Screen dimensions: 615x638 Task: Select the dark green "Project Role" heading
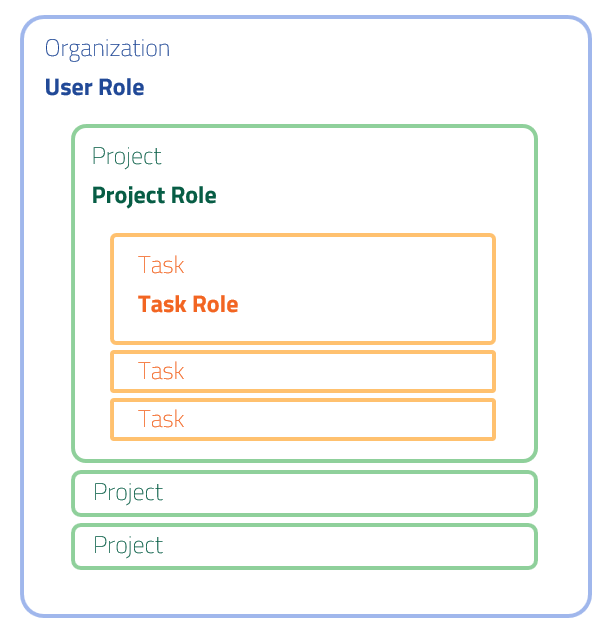click(154, 196)
